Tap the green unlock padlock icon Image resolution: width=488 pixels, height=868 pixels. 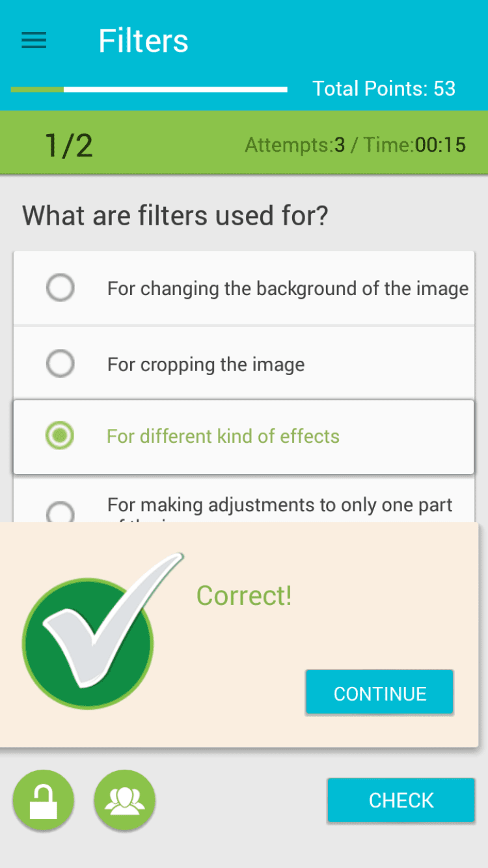tap(44, 800)
